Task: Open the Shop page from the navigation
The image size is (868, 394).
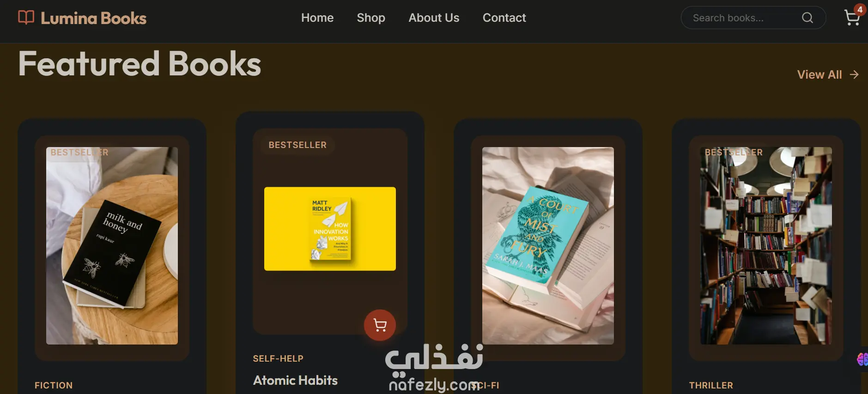Action: pos(371,18)
